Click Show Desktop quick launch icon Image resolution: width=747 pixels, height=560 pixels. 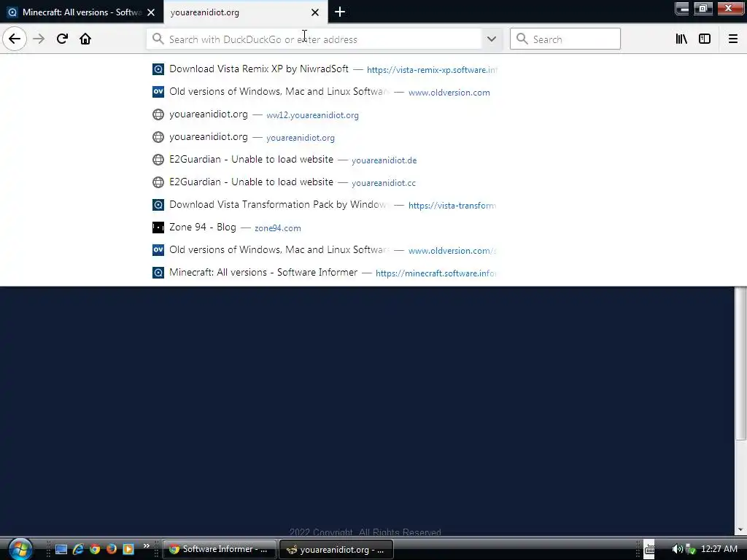(61, 549)
